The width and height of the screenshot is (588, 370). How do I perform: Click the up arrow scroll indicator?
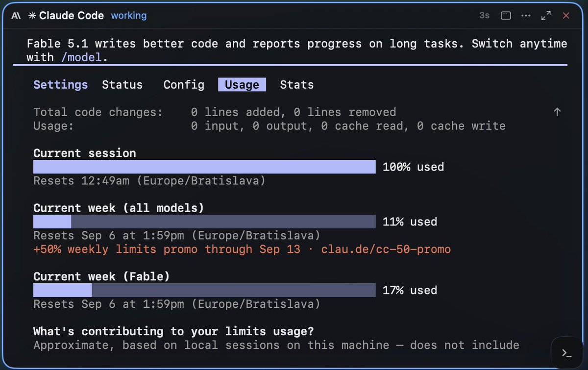point(557,112)
